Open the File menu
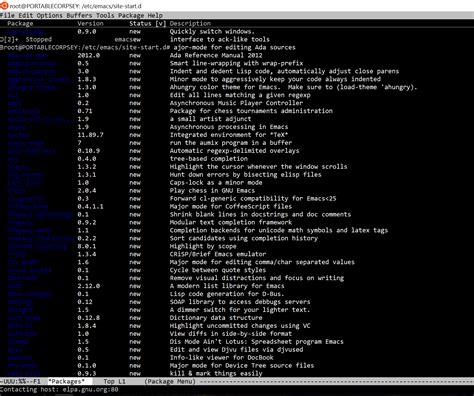This screenshot has width=474, height=396. [7, 15]
